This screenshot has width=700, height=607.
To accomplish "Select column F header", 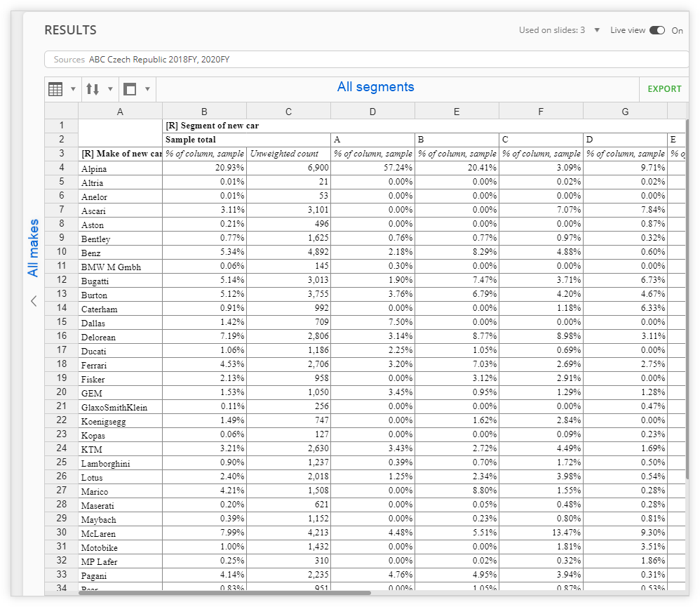I will pyautogui.click(x=541, y=112).
